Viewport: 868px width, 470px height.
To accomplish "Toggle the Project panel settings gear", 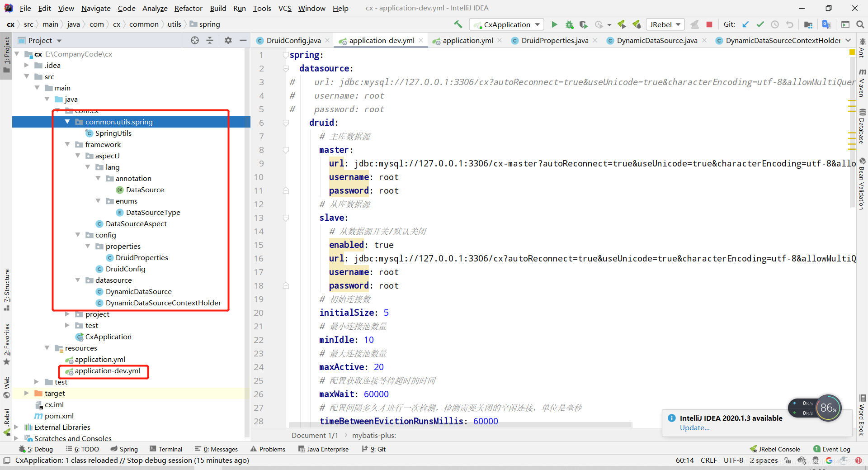I will point(228,40).
